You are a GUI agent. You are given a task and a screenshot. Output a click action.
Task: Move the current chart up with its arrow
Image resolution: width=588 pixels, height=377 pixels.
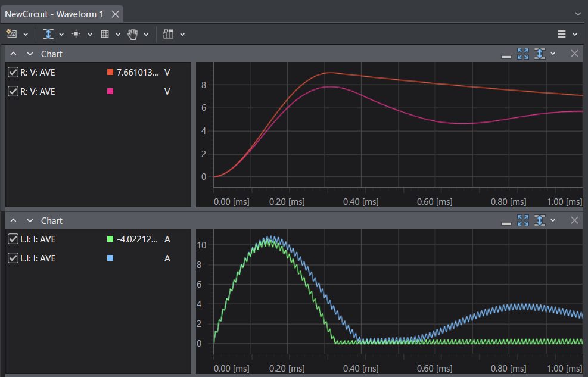coord(14,221)
